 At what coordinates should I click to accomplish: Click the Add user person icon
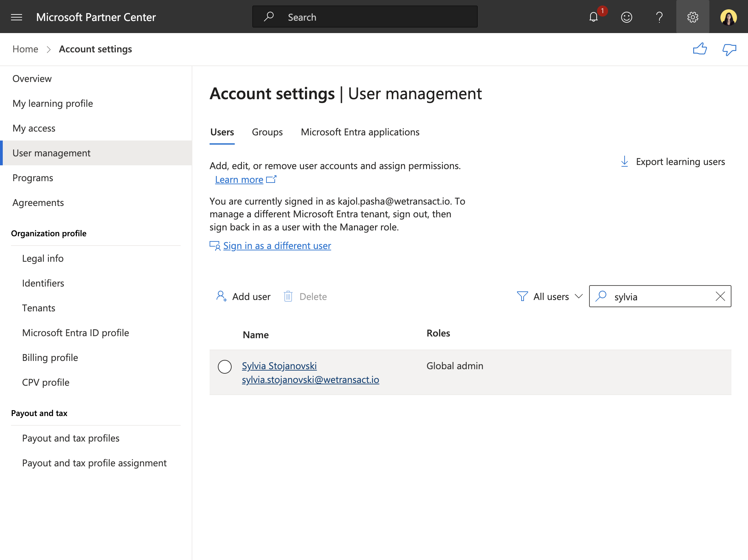tap(221, 296)
